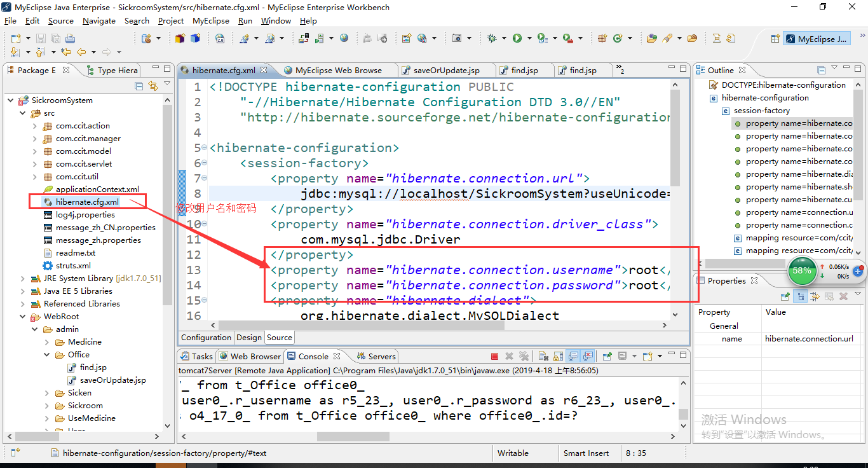Click Link with Editor icon in Package Explorer

[153, 85]
